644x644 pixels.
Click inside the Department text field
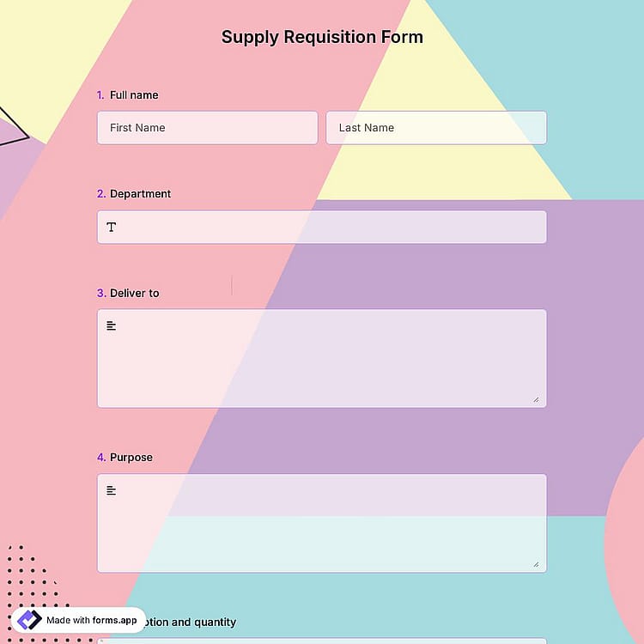322,228
